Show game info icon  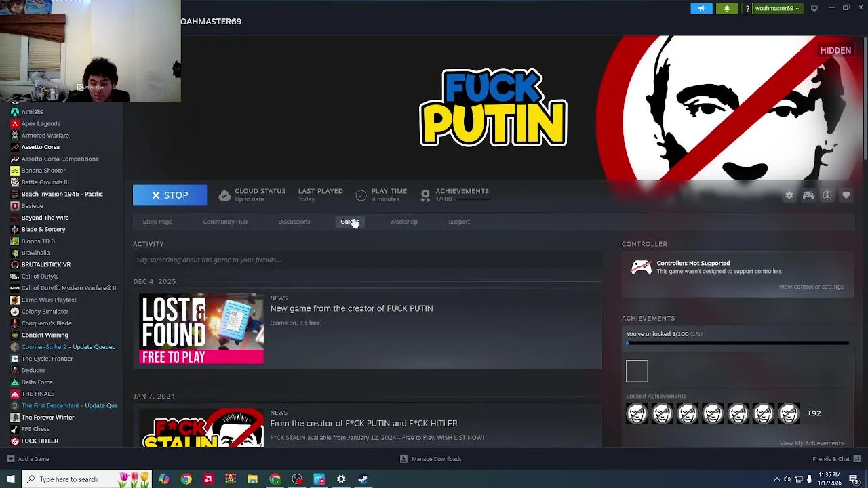pos(827,195)
